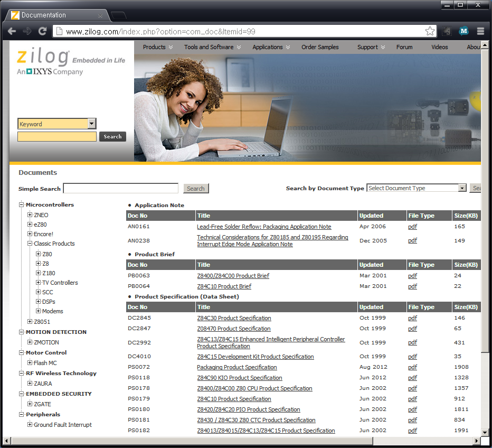Expand the TV Controllers node
Image resolution: width=492 pixels, height=448 pixels.
[39, 283]
